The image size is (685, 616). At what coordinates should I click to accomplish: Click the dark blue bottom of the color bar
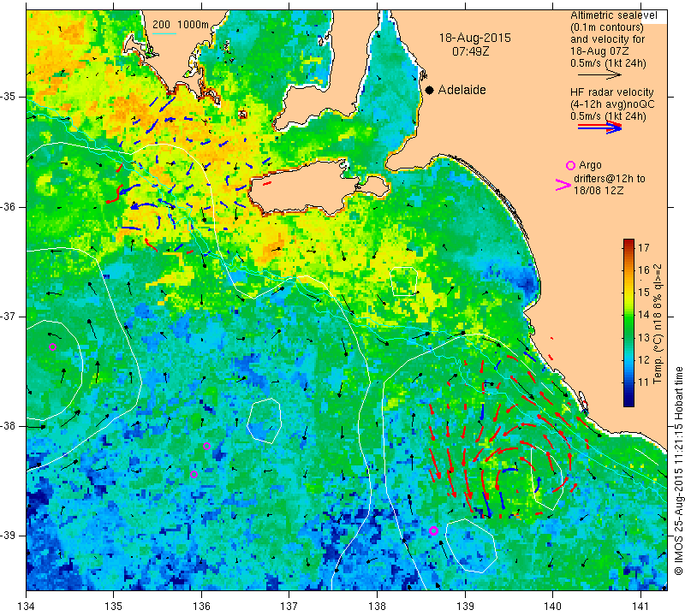point(628,402)
